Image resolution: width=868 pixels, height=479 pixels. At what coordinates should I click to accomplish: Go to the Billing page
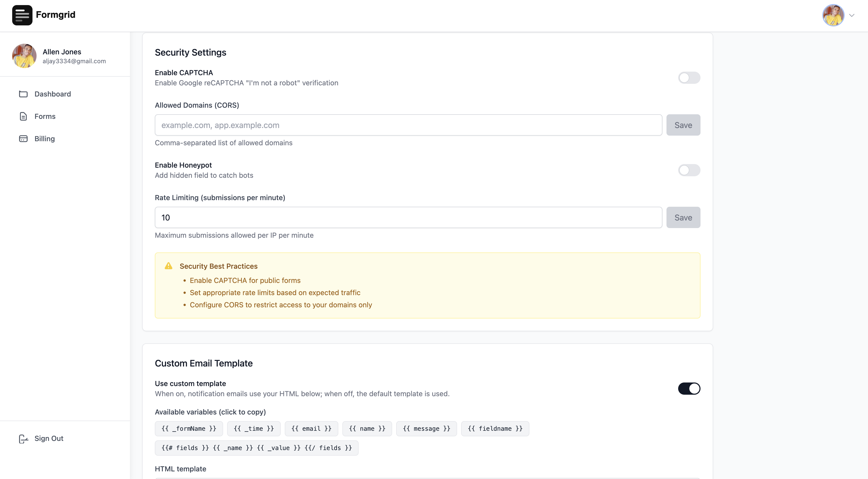pos(44,138)
